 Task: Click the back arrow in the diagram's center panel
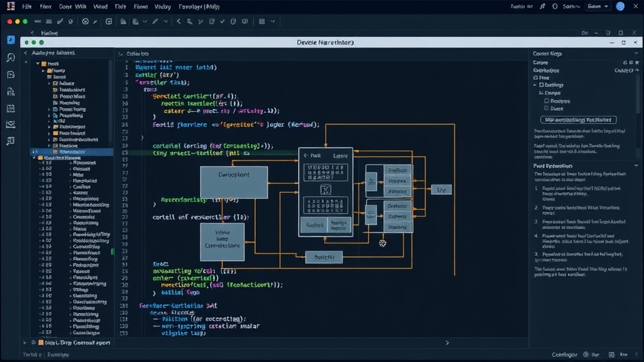306,156
